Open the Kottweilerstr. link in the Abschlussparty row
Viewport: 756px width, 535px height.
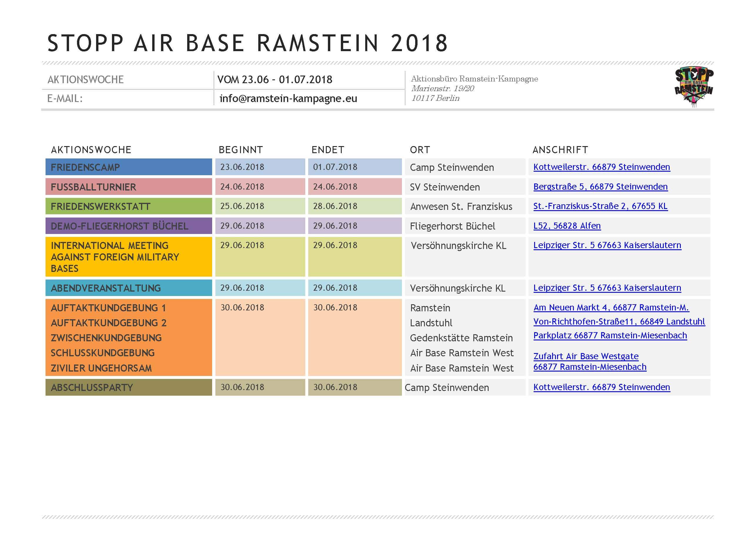601,387
